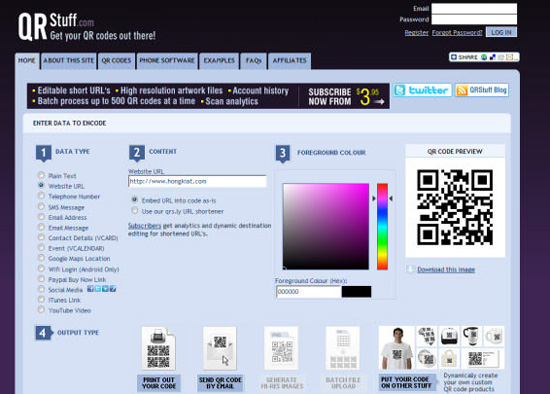Open the Examples tab

click(x=219, y=61)
